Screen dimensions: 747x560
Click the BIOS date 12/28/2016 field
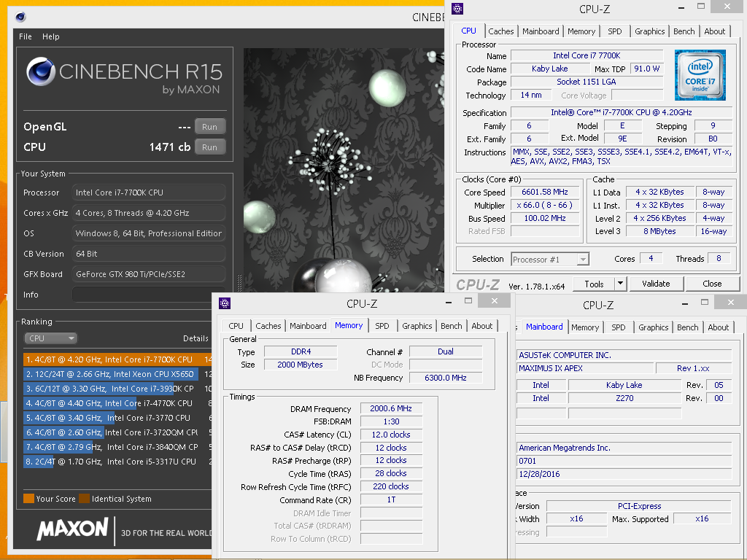[624, 474]
